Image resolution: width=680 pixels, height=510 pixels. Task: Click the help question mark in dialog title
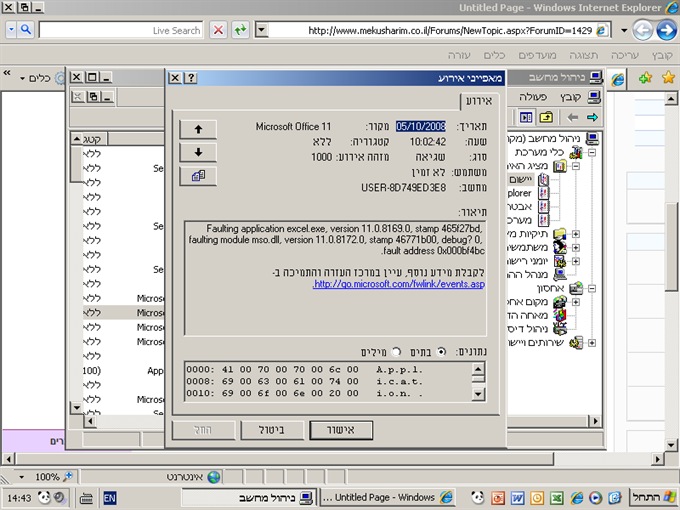[x=191, y=77]
